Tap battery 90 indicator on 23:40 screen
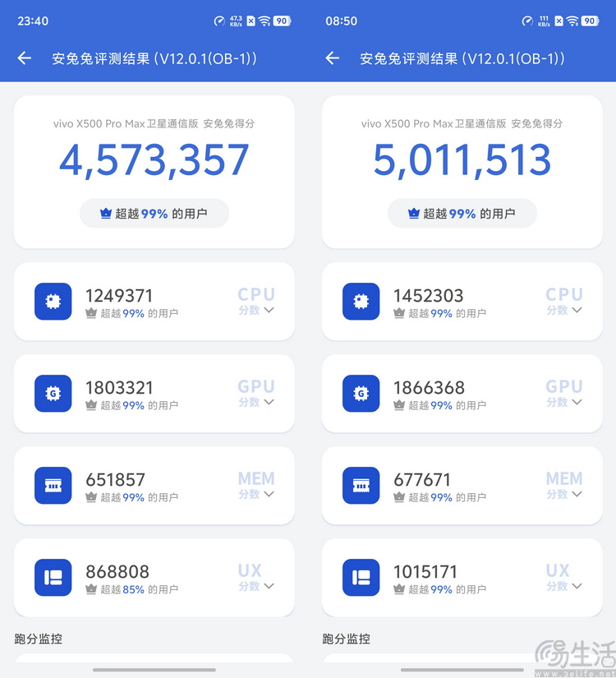 click(283, 21)
